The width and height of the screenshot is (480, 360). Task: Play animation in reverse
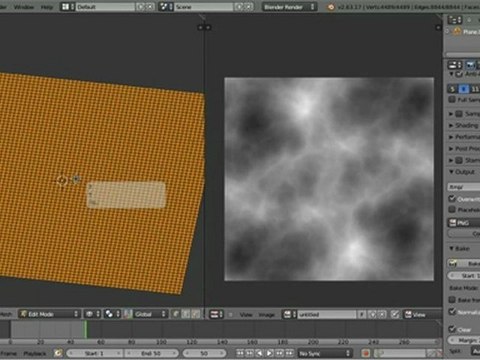click(x=260, y=353)
